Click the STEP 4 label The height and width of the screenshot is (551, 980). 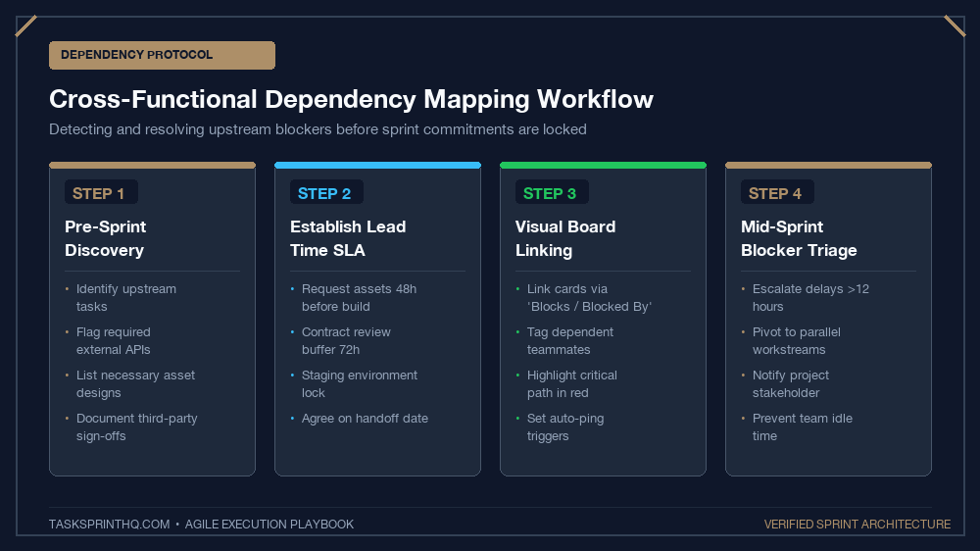pyautogui.click(x=777, y=192)
